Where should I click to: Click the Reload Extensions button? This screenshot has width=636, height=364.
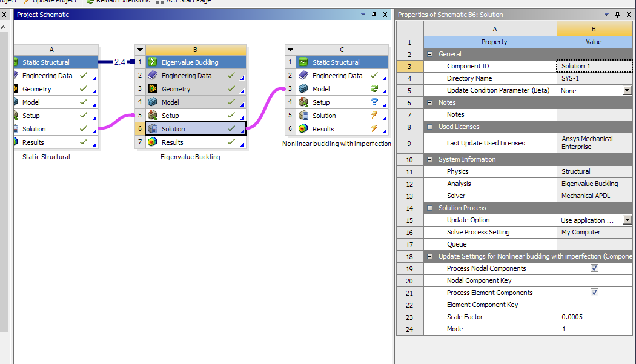pyautogui.click(x=118, y=1)
